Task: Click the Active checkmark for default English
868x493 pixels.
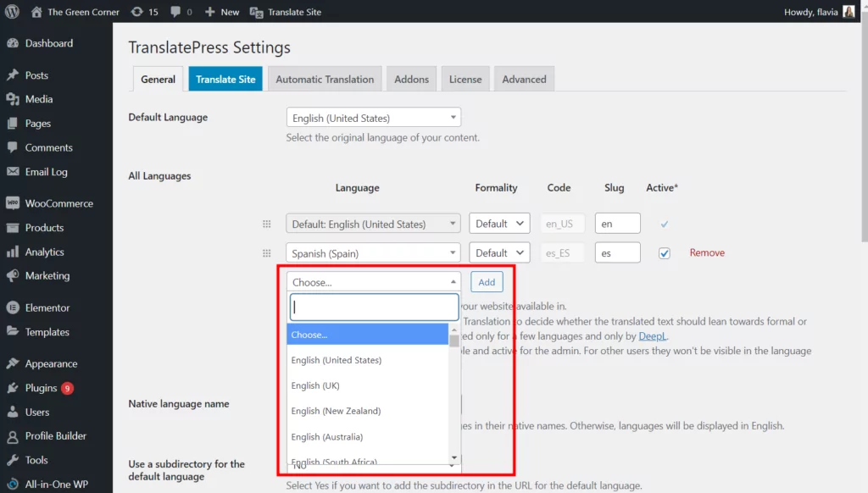Action: (665, 224)
